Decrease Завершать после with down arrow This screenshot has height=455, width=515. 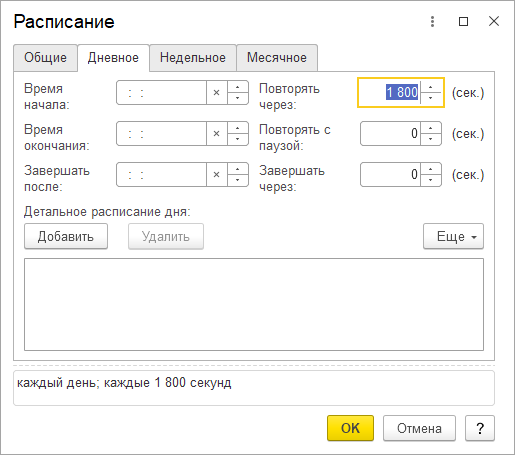238,180
